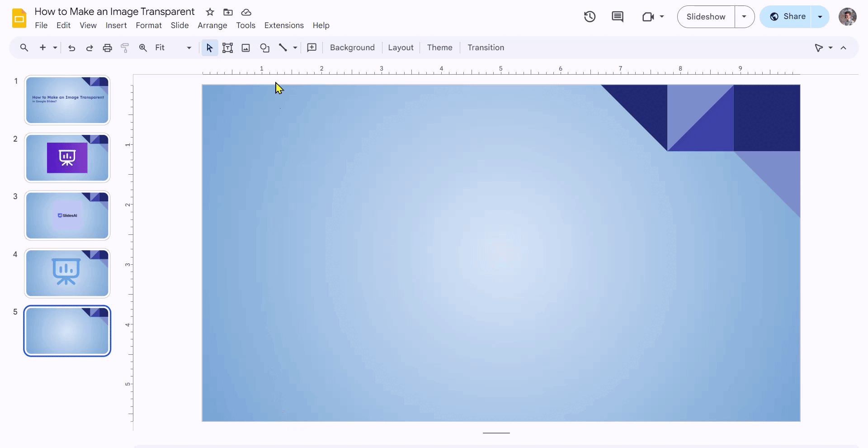Collapse the menus with the chevron

[x=843, y=48]
